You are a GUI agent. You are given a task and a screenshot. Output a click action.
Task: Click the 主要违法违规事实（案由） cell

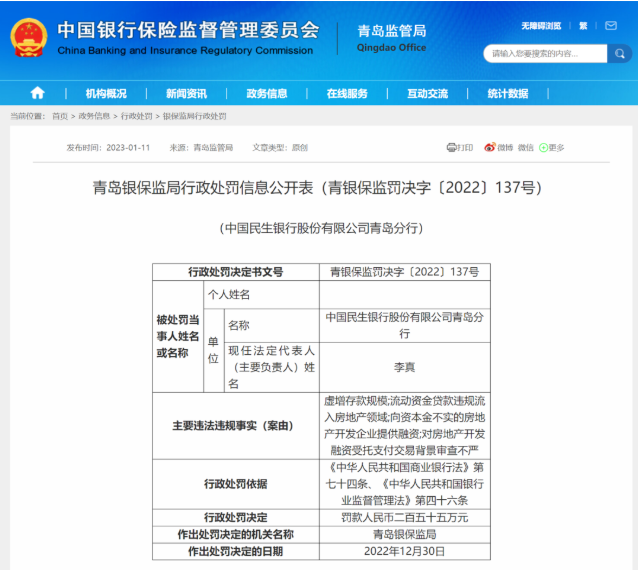(236, 426)
